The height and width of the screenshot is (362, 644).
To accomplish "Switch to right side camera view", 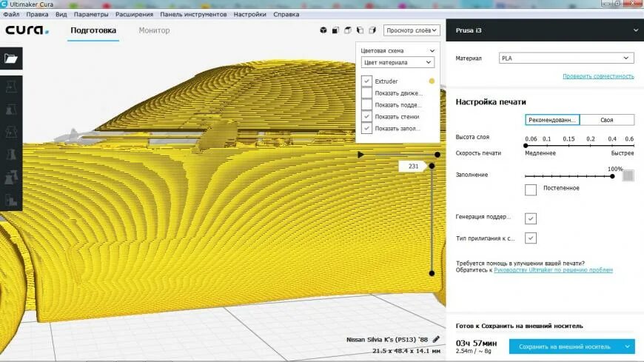I will coord(372,30).
